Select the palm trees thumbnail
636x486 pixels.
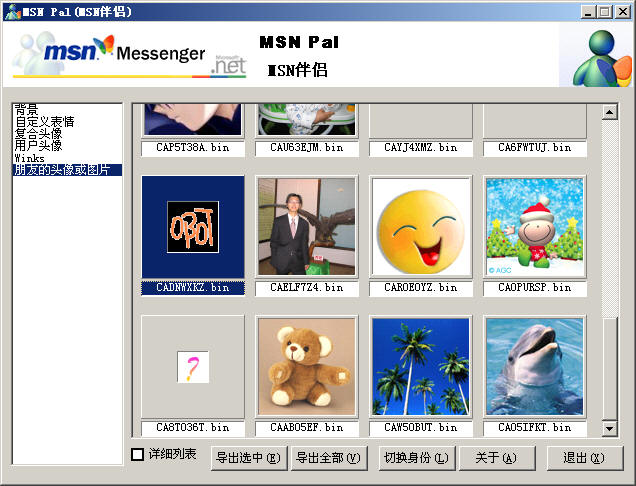point(421,367)
